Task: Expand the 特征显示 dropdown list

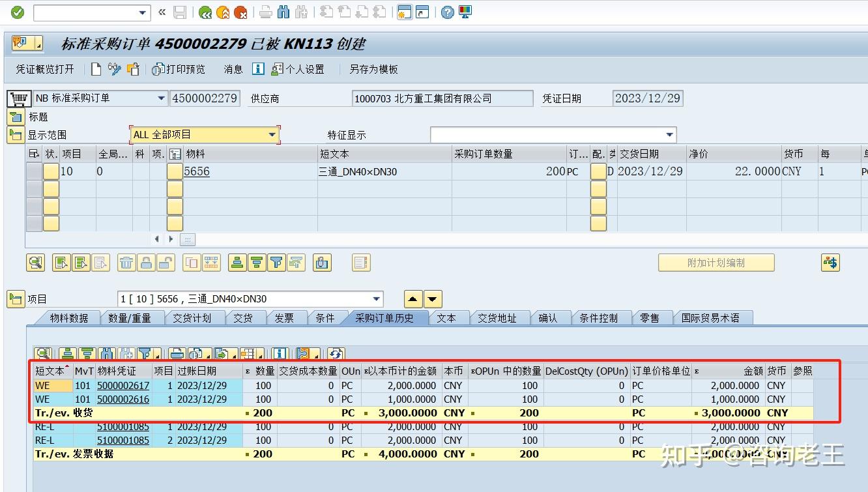Action: (x=669, y=135)
